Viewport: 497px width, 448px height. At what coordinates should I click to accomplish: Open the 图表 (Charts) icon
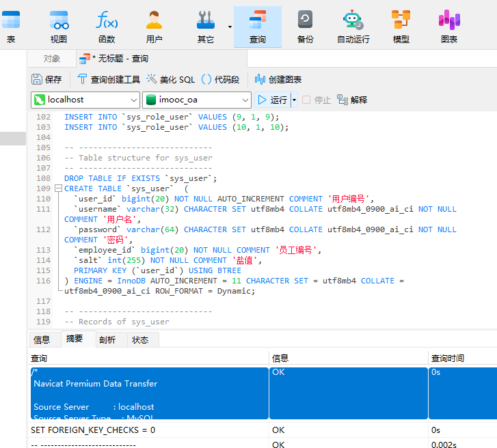pos(449,26)
